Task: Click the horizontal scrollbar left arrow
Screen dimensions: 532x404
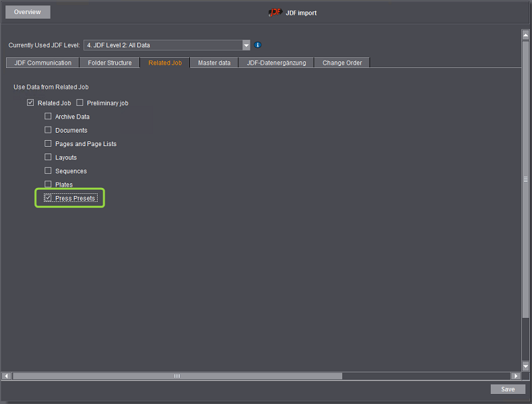Action: click(x=7, y=376)
